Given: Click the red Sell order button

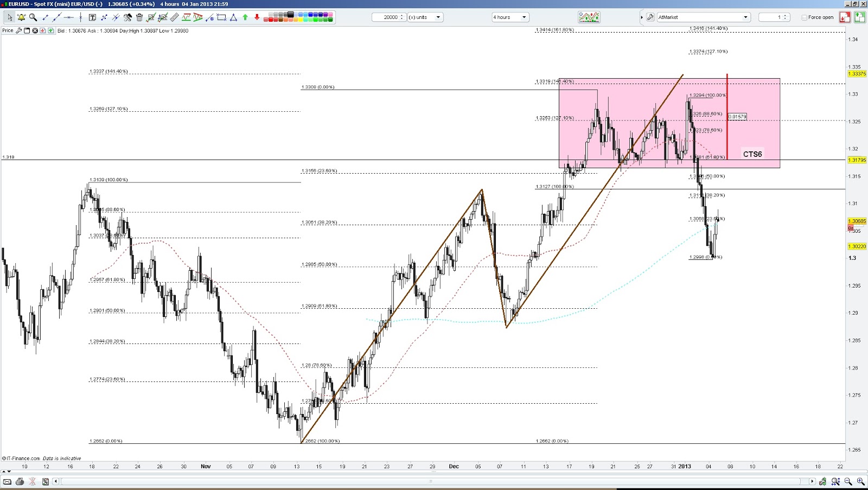Looking at the screenshot, I should click(845, 17).
